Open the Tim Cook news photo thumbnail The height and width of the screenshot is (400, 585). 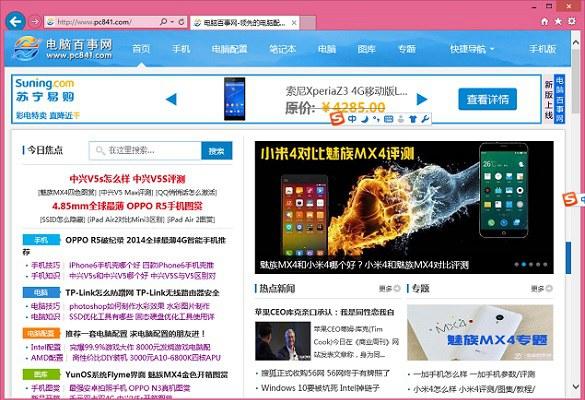click(x=283, y=341)
